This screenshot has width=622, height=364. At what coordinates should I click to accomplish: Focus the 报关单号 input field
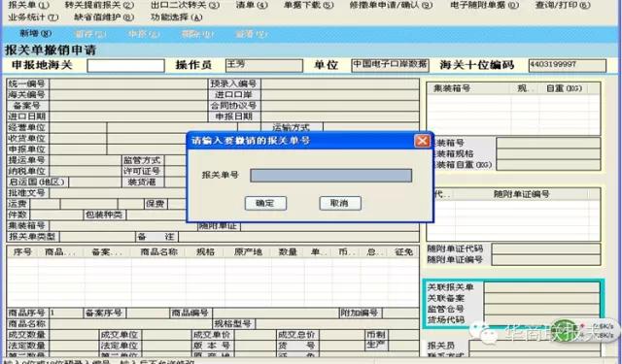click(330, 176)
